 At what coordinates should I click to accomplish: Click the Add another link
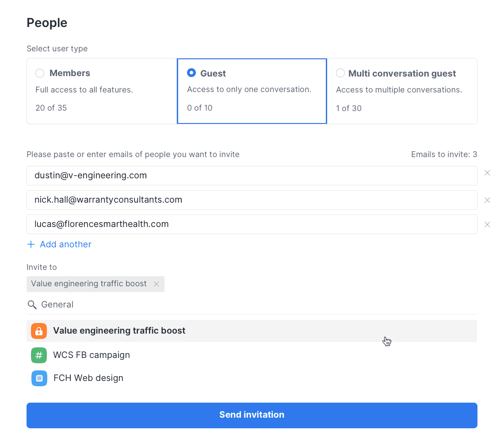(x=65, y=245)
